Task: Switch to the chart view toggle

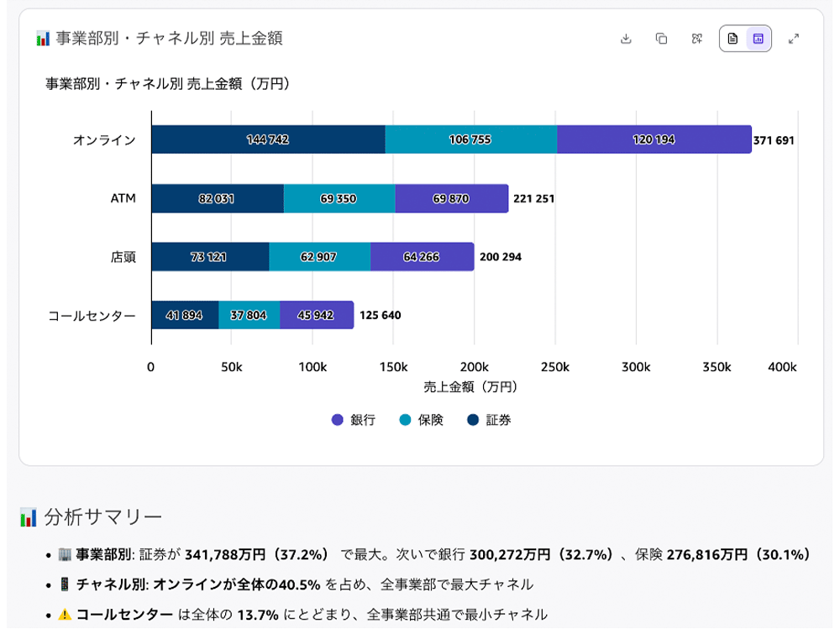Action: (x=758, y=39)
